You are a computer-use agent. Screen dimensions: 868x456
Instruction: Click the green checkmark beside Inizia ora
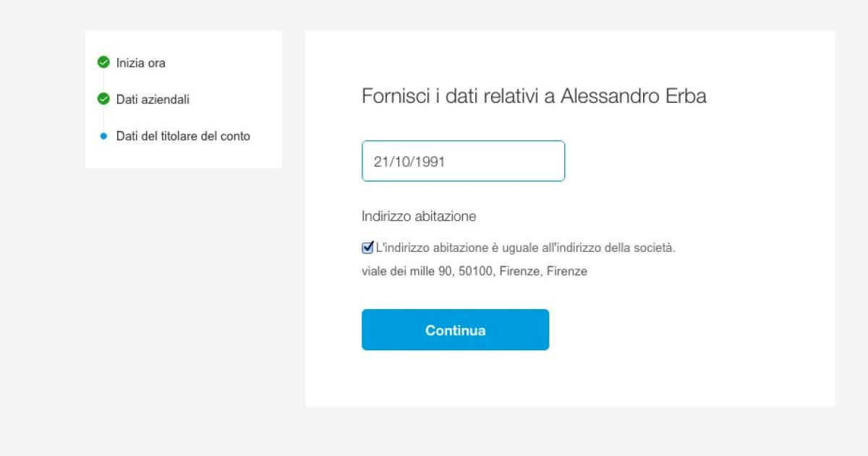(103, 62)
